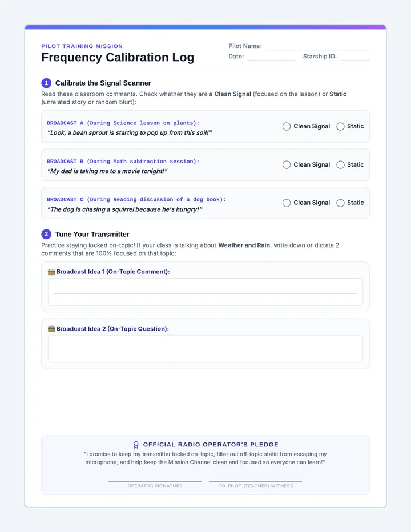
Task: Click the Broadcast Idea 2 text box
Action: pyautogui.click(x=205, y=349)
